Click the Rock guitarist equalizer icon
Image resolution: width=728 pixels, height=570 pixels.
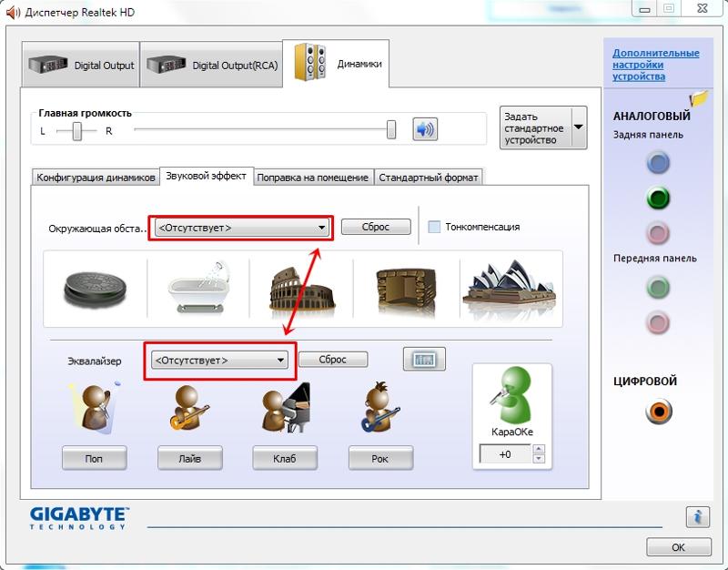[x=379, y=407]
